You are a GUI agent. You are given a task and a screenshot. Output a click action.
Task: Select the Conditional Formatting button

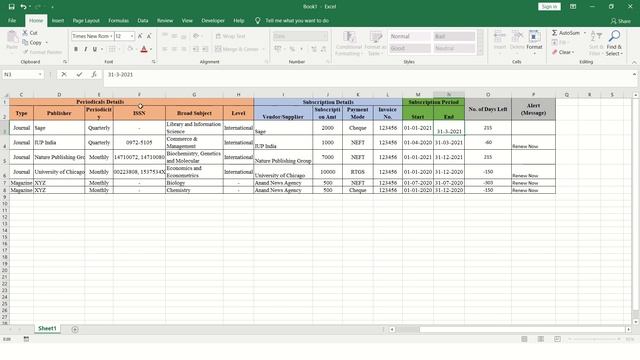coord(349,43)
